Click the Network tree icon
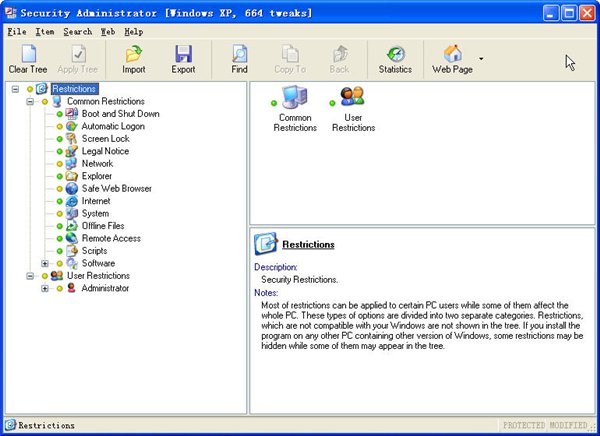The height and width of the screenshot is (436, 600). coord(72,163)
